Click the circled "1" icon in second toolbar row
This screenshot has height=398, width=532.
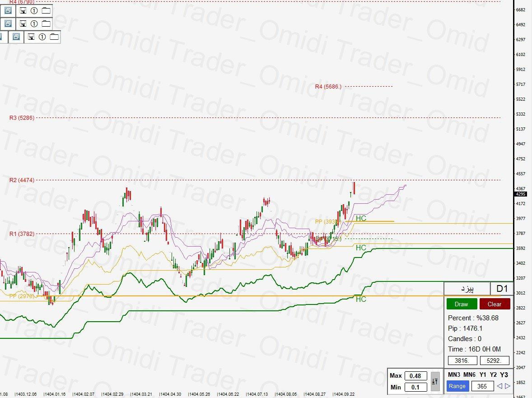(x=34, y=23)
